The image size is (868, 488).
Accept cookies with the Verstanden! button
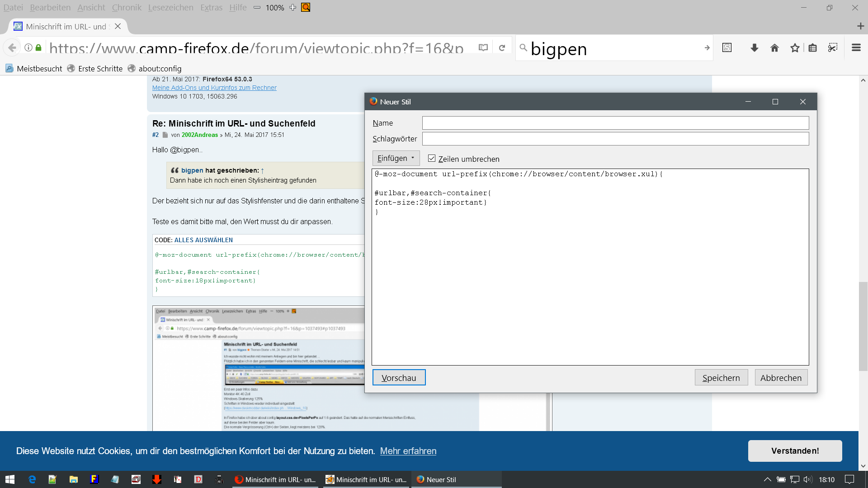(x=795, y=451)
